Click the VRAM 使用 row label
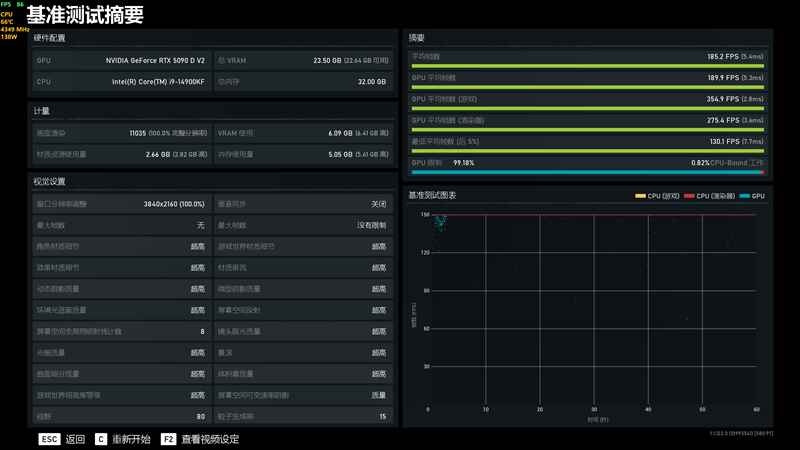This screenshot has height=450, width=800. coord(235,133)
